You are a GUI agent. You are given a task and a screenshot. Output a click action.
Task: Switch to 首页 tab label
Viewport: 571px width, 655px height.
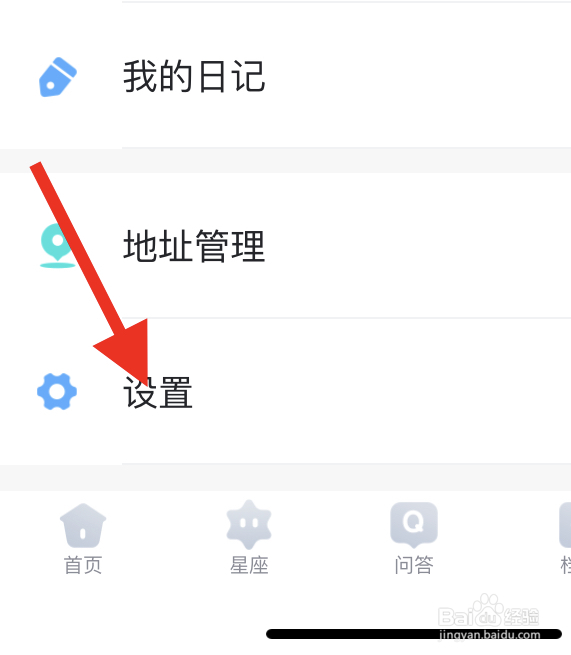click(x=83, y=565)
